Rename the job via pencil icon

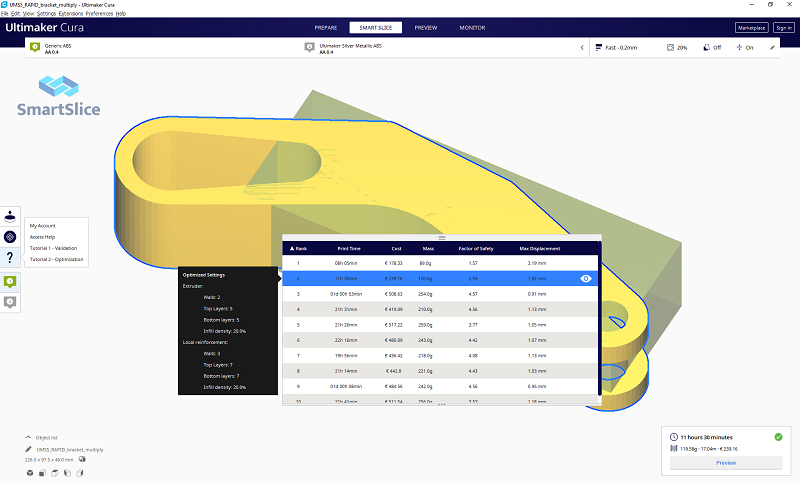(28, 449)
